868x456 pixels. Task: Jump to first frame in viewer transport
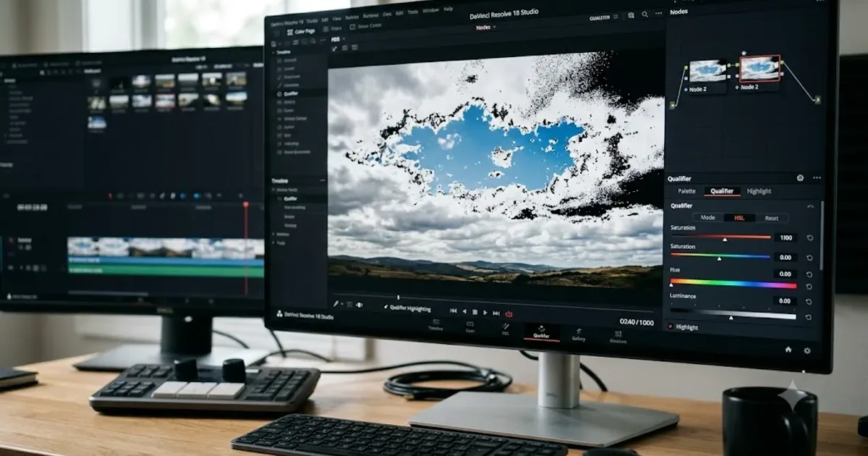point(453,311)
